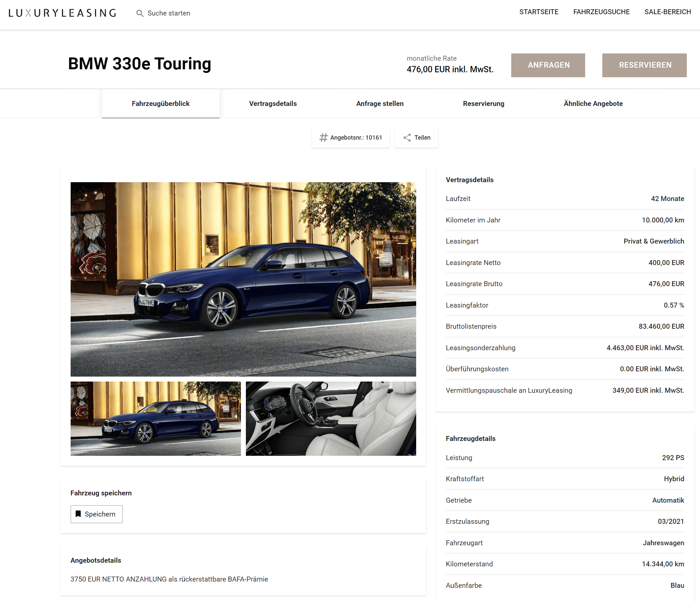Click the Leasingrate Netto 400,00 EUR value
Image resolution: width=700 pixels, height=602 pixels.
[x=666, y=262]
